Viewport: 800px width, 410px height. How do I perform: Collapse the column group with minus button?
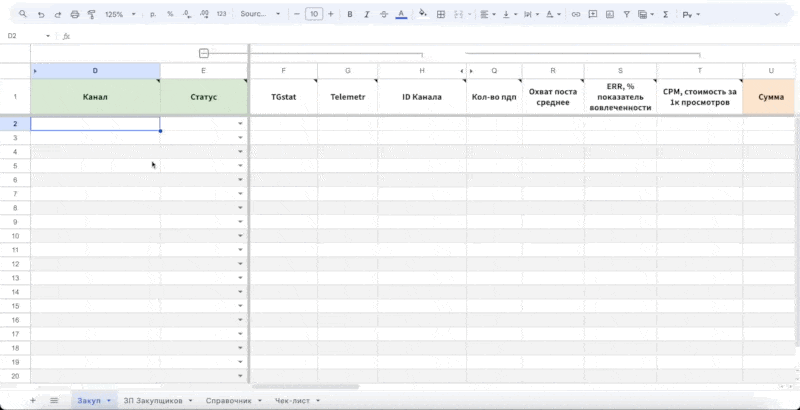(x=204, y=53)
